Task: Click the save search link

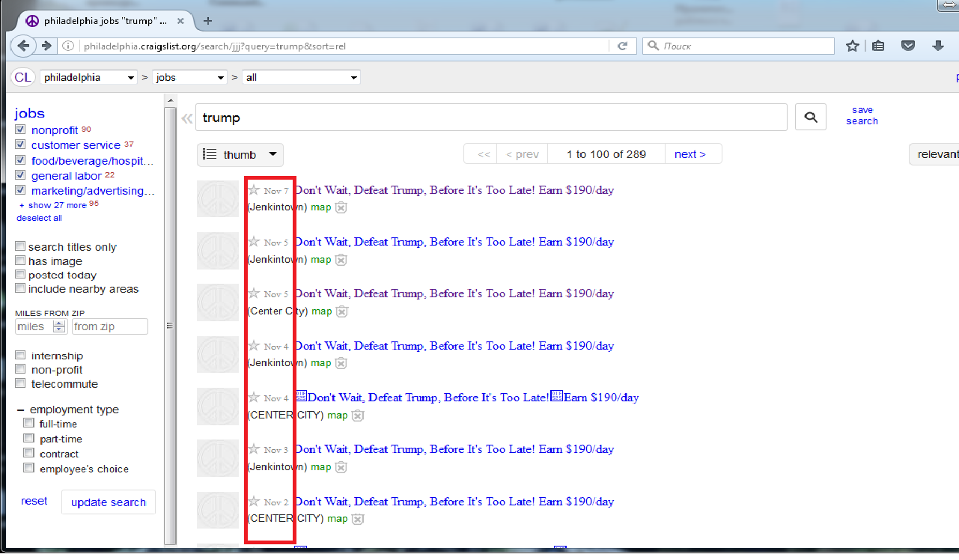Action: pyautogui.click(x=862, y=115)
